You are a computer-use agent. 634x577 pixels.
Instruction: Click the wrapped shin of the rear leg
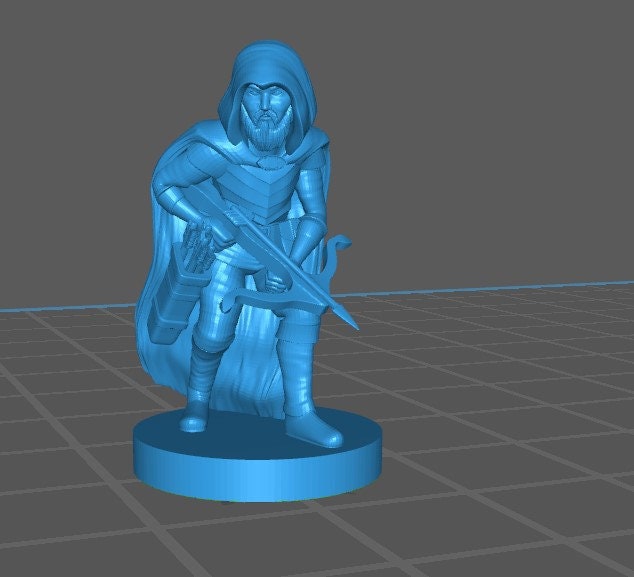click(x=206, y=375)
